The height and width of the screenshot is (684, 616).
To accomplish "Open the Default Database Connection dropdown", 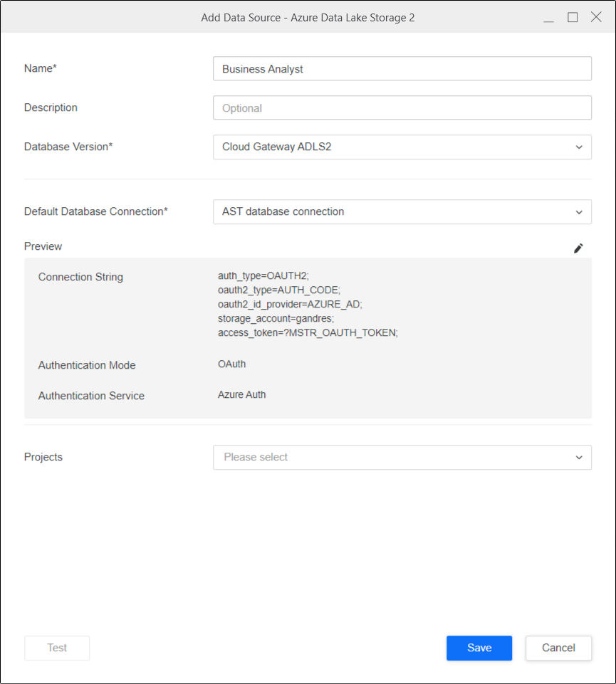I will pos(402,212).
